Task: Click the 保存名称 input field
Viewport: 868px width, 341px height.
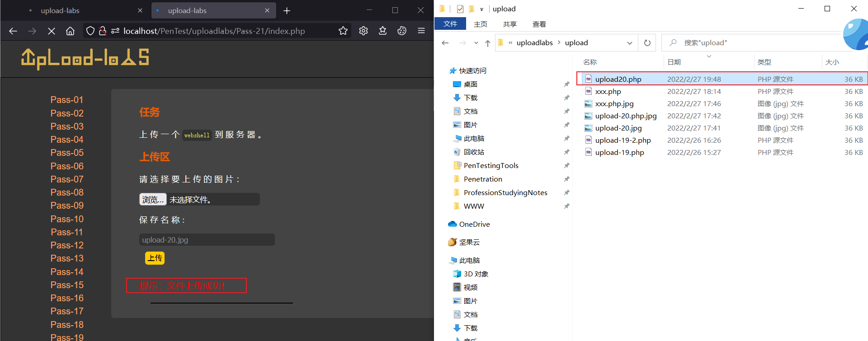Action: click(207, 240)
